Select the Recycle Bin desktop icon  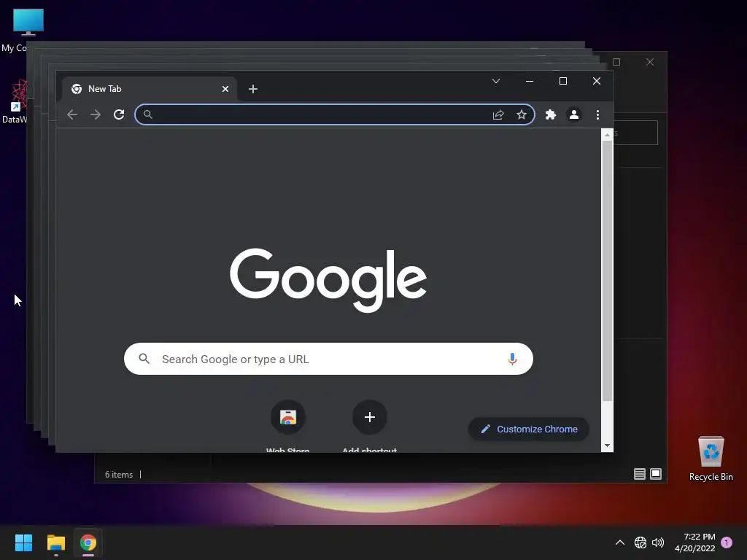[x=711, y=459]
